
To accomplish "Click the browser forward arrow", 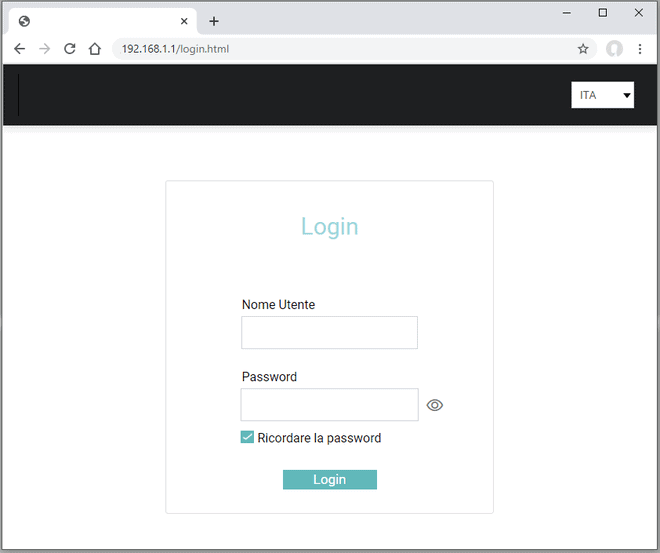I will pos(44,48).
